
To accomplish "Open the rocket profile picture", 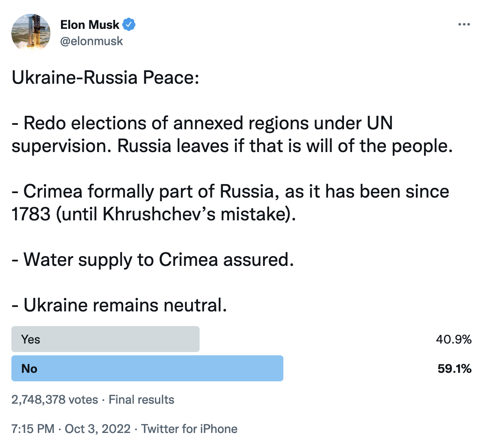I will [x=31, y=33].
